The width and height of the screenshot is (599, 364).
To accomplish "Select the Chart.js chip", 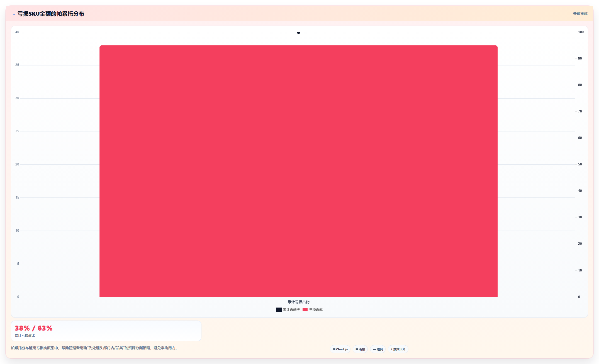I will pos(340,349).
